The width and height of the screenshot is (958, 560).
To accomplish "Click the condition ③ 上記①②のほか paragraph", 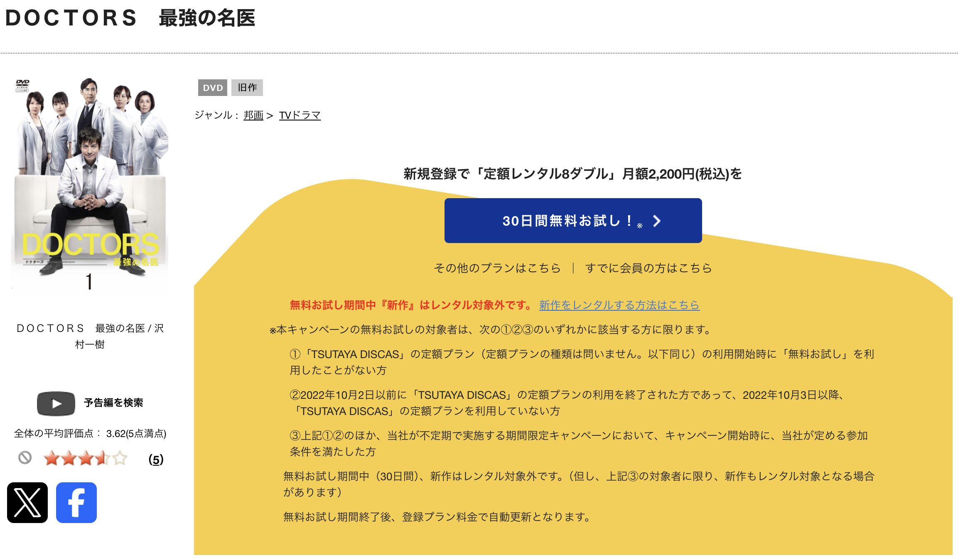I will (579, 443).
